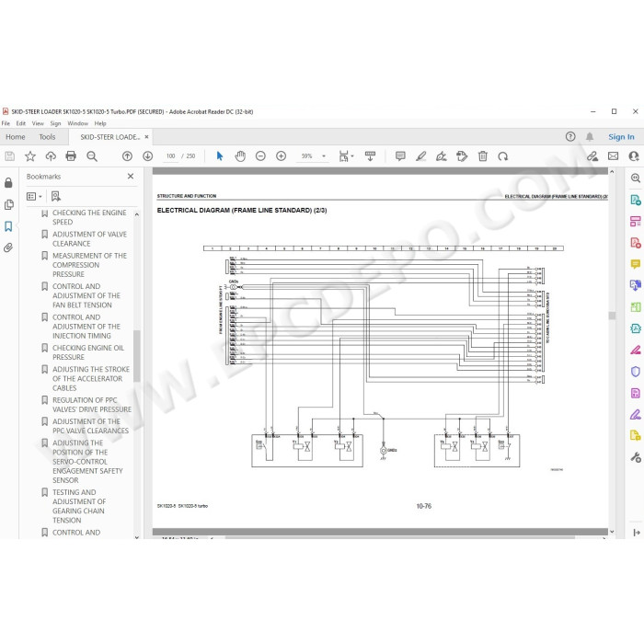Open the Help question mark icon
Image resolution: width=644 pixels, height=644 pixels.
(570, 137)
